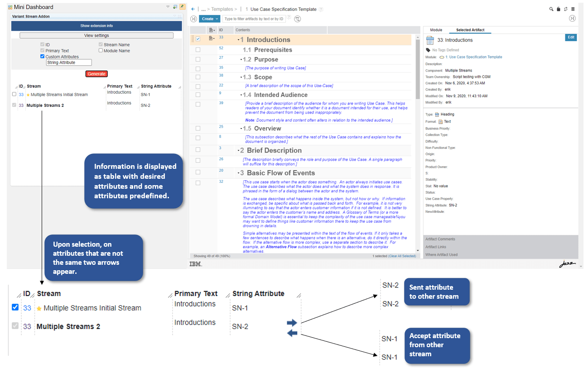This screenshot has width=588, height=368.
Task: Click the artifact document icon beside 33: Introductions
Action: tap(430, 40)
